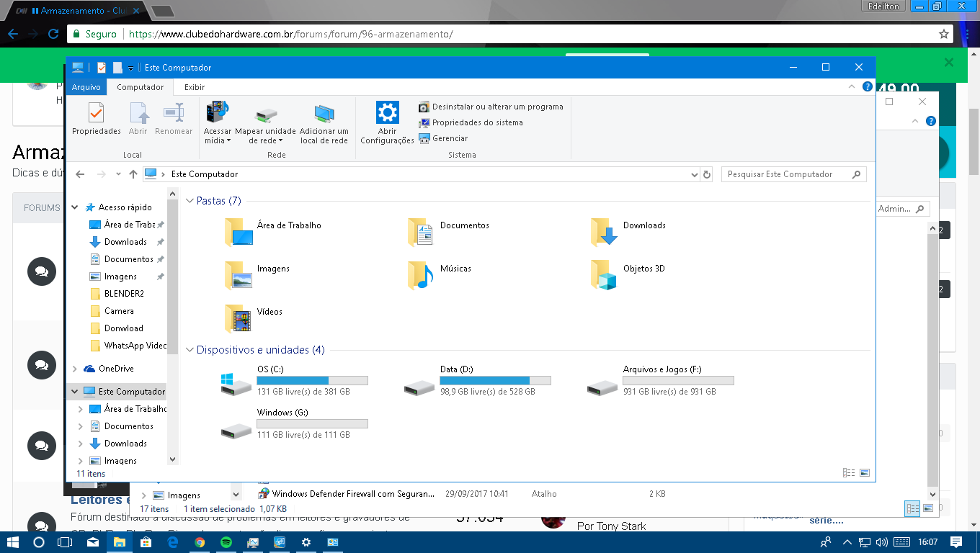The height and width of the screenshot is (553, 980).
Task: Select the Data (D:) drive
Action: (x=477, y=382)
